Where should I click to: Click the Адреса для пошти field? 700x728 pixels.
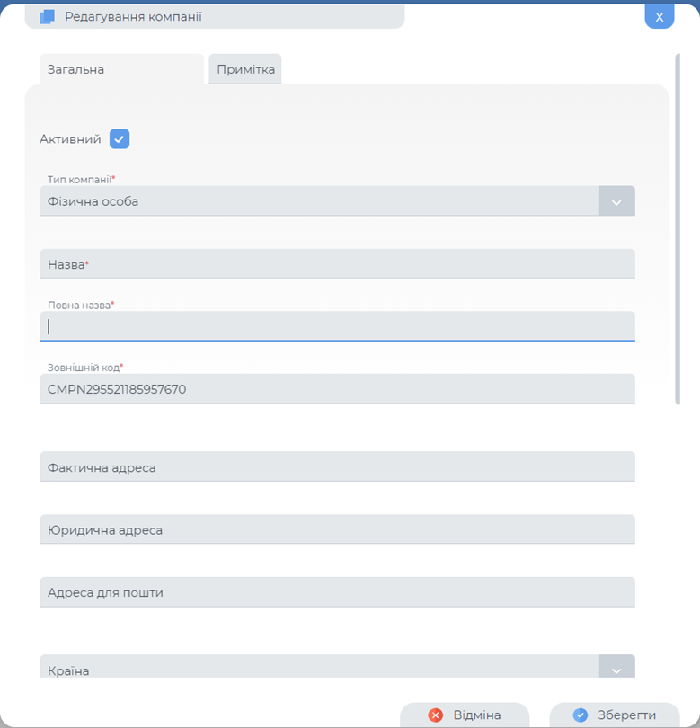point(337,591)
